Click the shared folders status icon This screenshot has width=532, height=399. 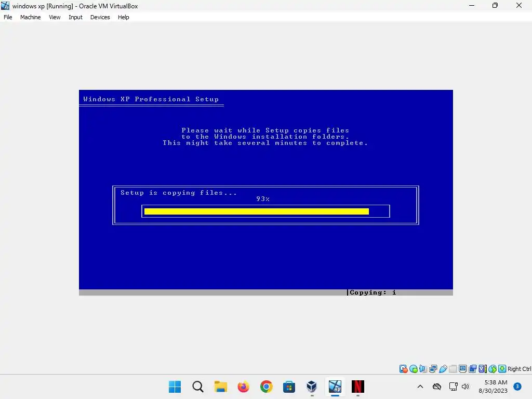[453, 369]
